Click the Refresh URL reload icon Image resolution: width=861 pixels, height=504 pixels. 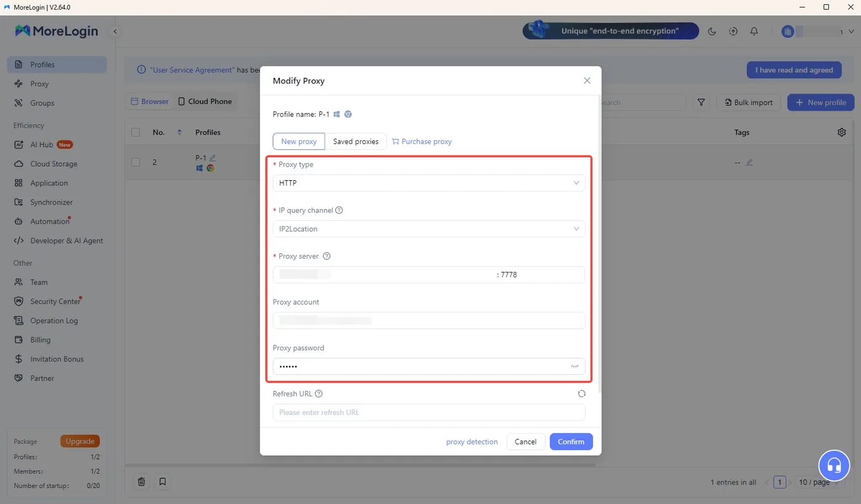[x=582, y=394]
